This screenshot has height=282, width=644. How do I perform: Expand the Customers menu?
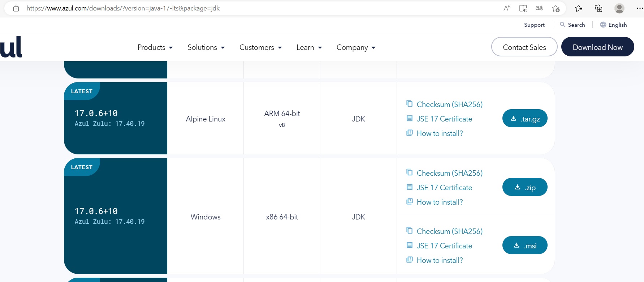pos(261,47)
